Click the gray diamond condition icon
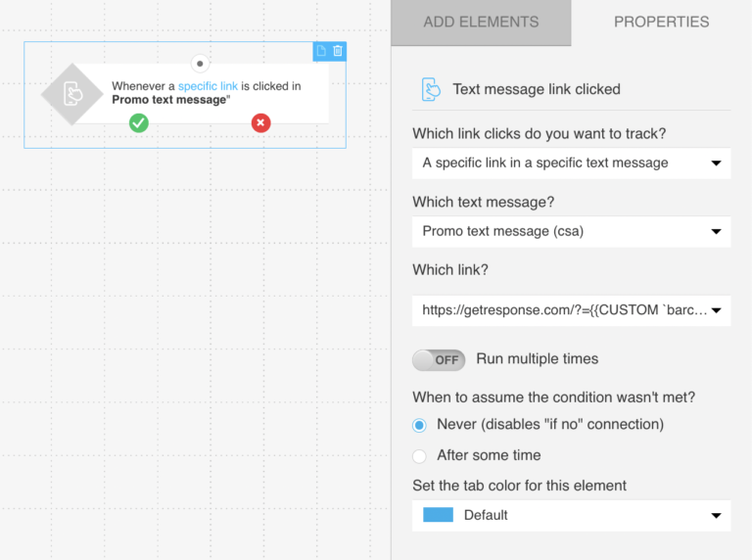Viewport: 752px width, 560px height. pos(72,94)
